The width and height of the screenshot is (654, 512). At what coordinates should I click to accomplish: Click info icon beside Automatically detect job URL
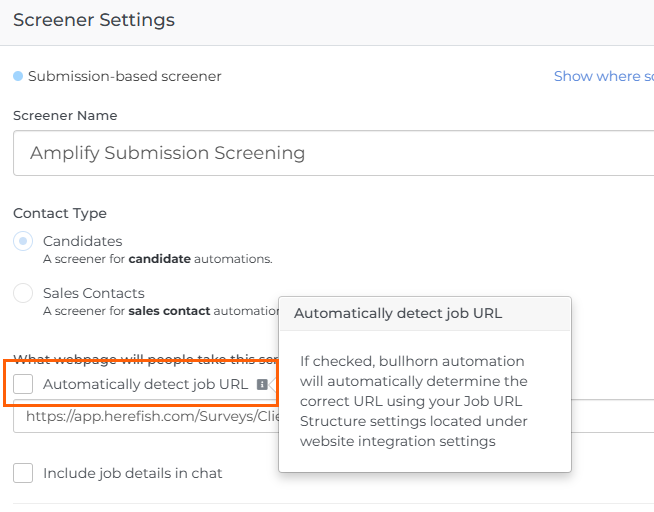(x=262, y=384)
